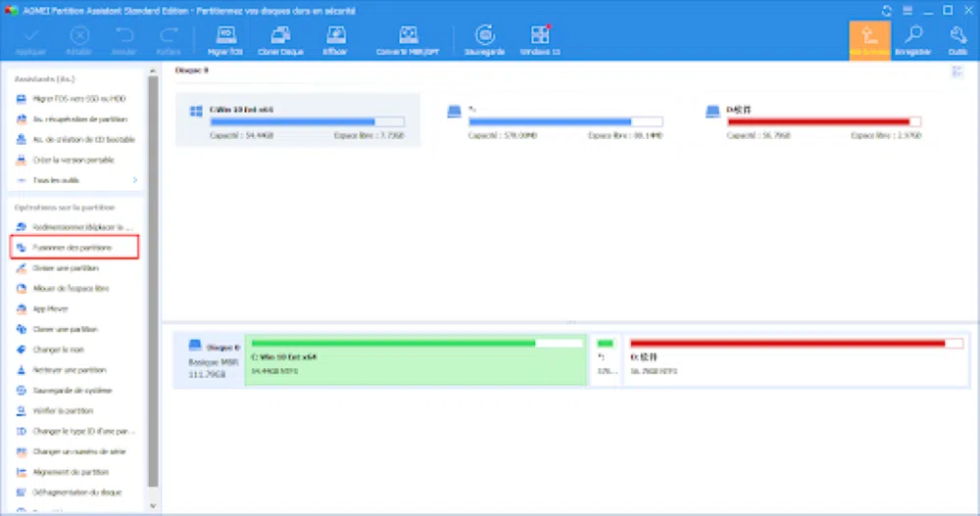This screenshot has height=516, width=980.
Task: Click the Refaire redo arrow icon
Action: click(x=169, y=40)
